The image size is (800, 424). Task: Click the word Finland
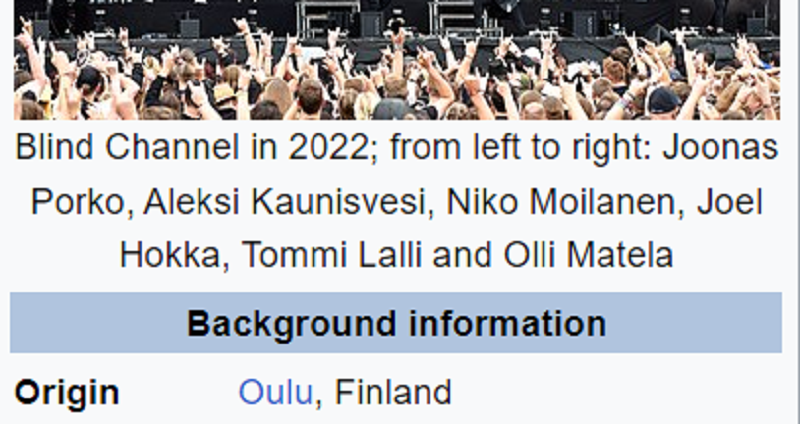pyautogui.click(x=393, y=392)
